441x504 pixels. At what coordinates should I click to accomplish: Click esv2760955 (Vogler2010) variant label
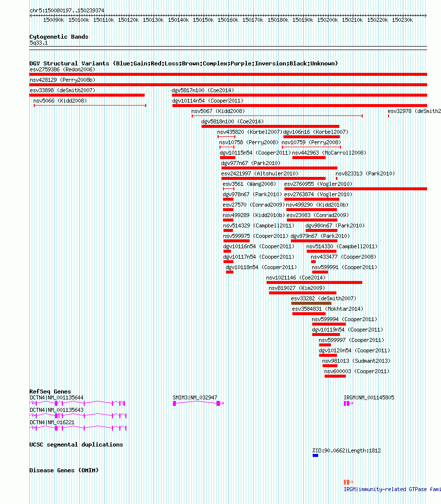(318, 184)
